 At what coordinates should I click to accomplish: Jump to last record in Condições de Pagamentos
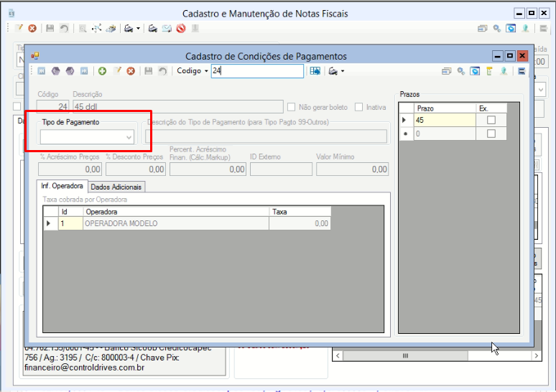coord(84,71)
